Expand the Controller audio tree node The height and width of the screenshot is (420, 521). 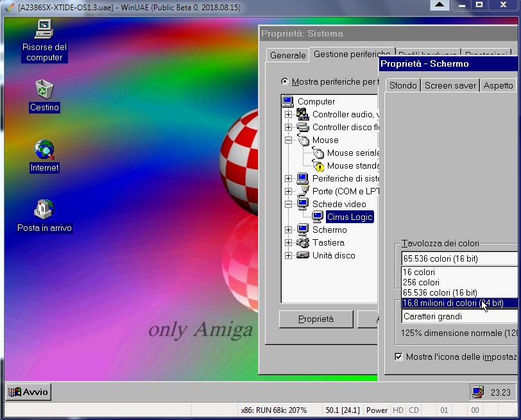pos(288,114)
